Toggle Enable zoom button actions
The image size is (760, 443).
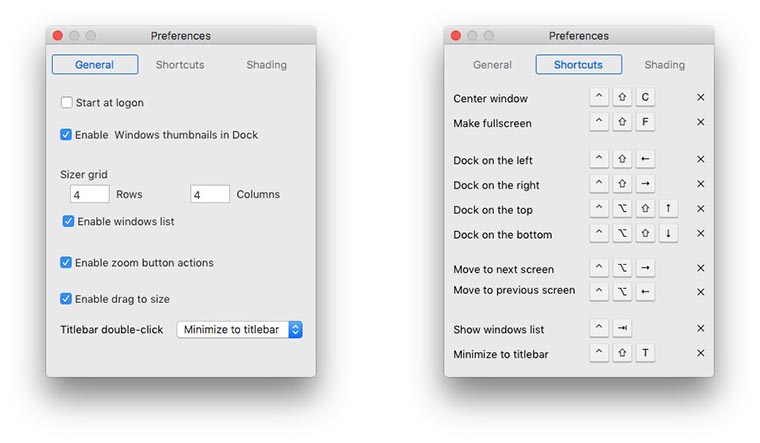67,263
